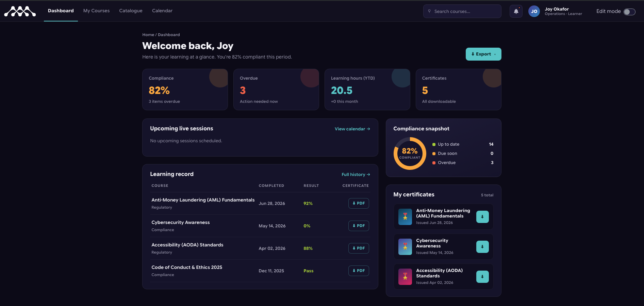This screenshot has height=306, width=644.
Task: Select the Overdue legend entry in Compliance snapshot
Action: pyautogui.click(x=463, y=163)
